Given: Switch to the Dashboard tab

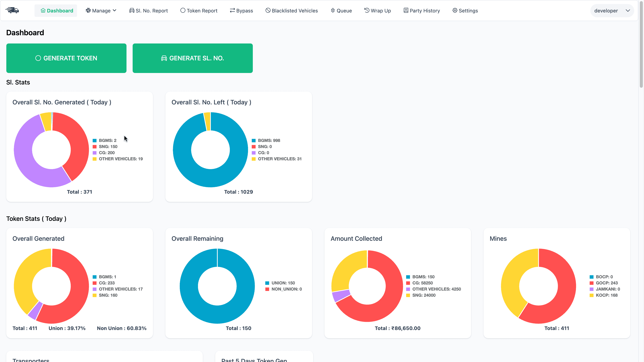Looking at the screenshot, I should 56,10.
